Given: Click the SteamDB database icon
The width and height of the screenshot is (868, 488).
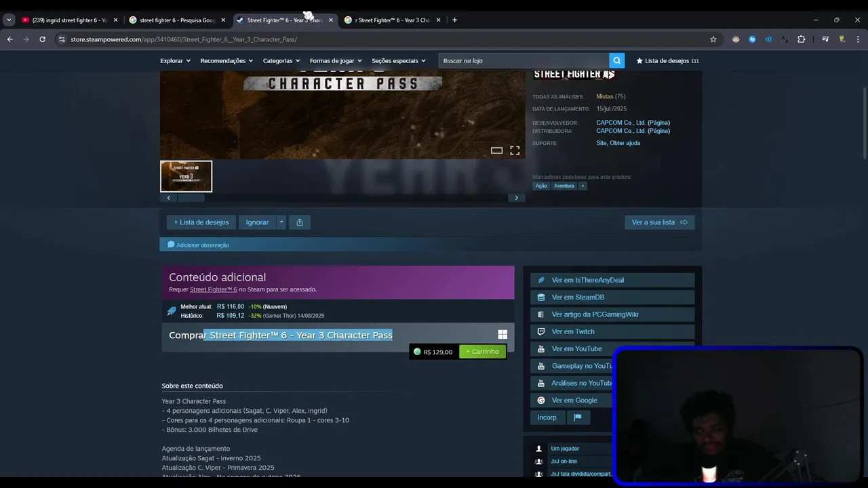Looking at the screenshot, I should [540, 297].
